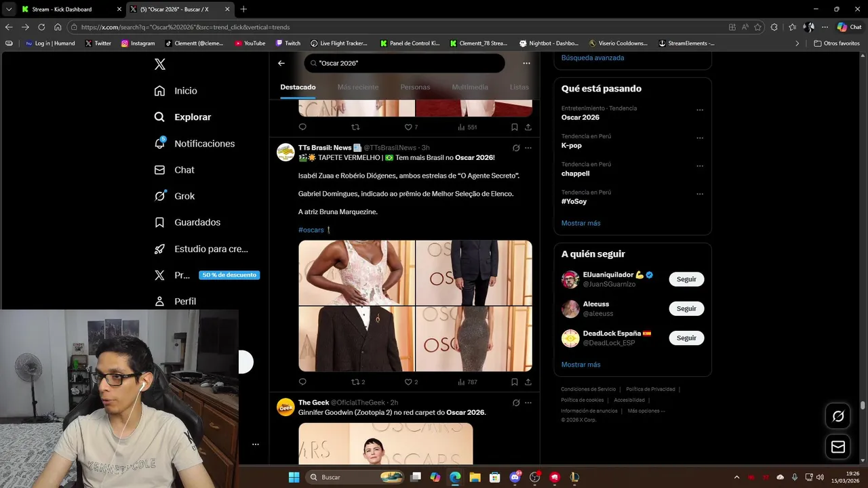The image size is (868, 488).
Task: Switch to Multimedia tab
Action: tap(470, 87)
